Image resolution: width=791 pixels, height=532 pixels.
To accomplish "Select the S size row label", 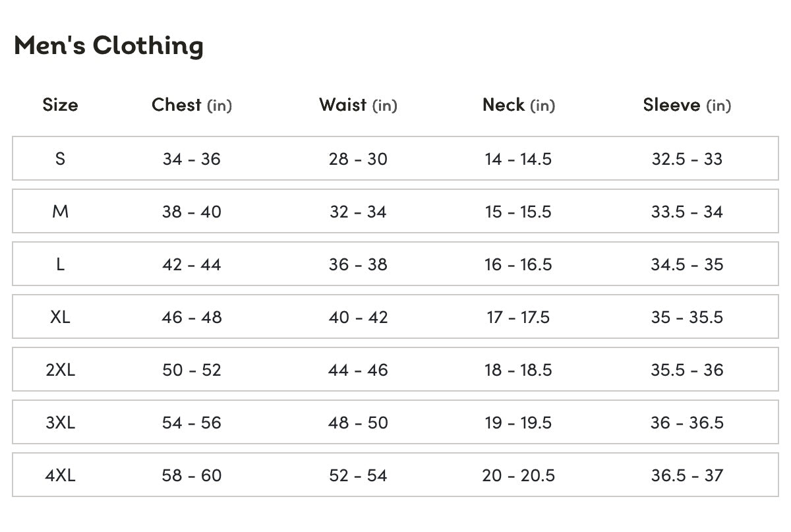I will (60, 159).
